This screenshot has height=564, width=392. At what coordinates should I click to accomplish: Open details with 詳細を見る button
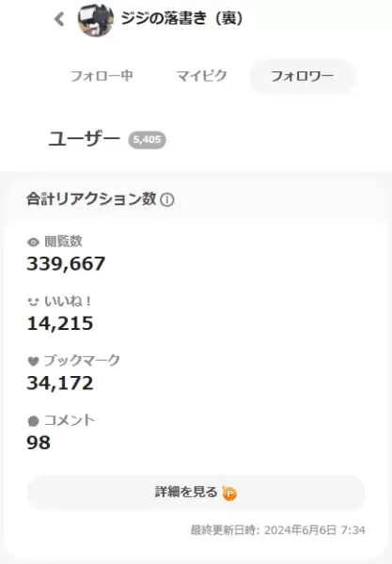coord(196,493)
